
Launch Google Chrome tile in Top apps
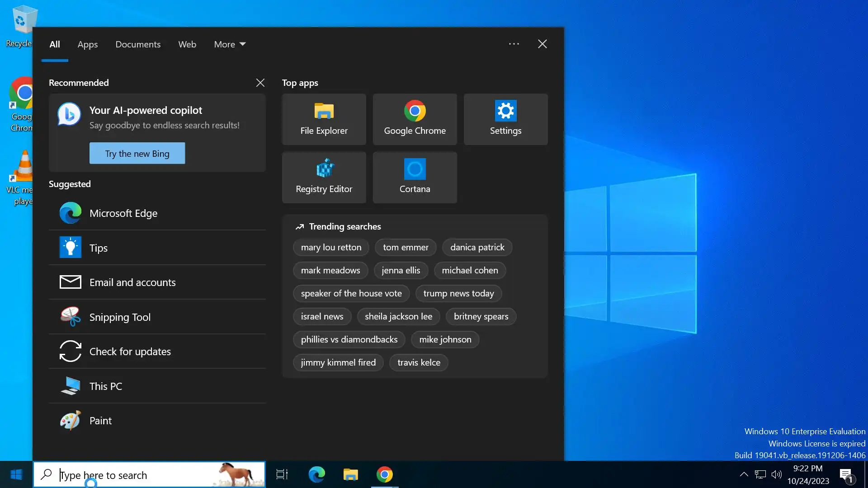[x=415, y=119]
